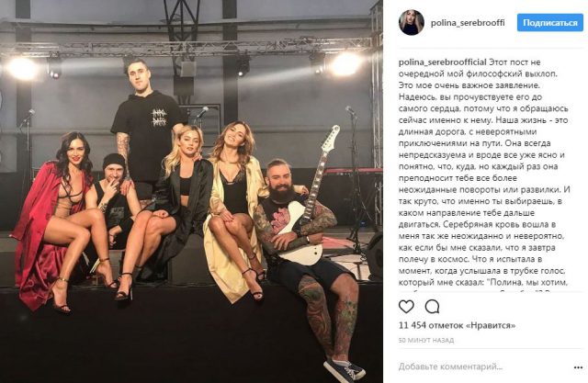588x383 pixels.
Task: Click the blonde woman in black robe
Action: point(169,209)
